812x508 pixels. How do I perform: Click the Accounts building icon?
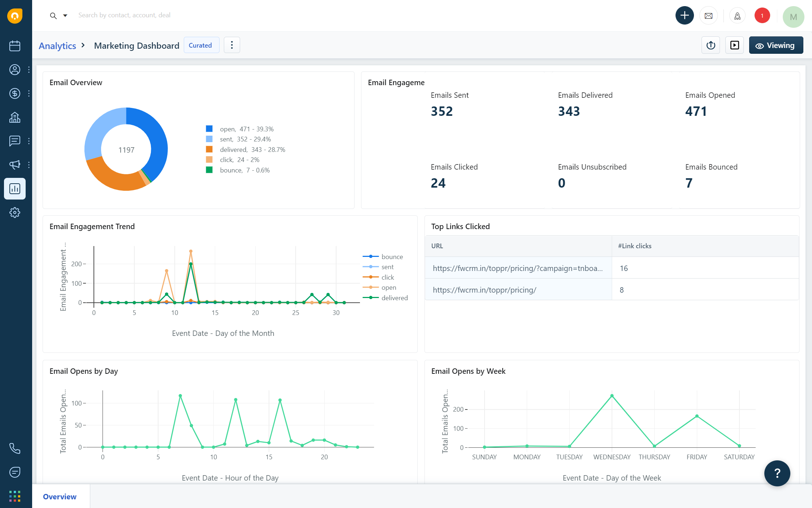tap(14, 117)
